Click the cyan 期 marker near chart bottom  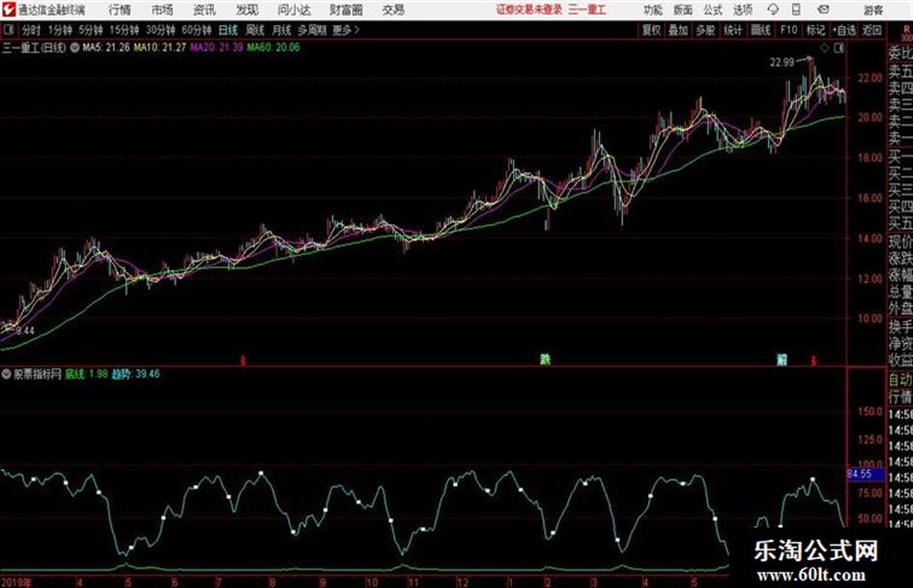[782, 360]
